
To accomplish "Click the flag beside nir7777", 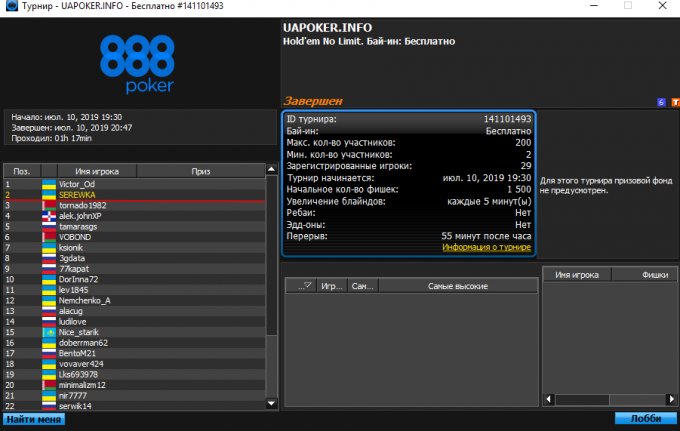I will pyautogui.click(x=49, y=395).
